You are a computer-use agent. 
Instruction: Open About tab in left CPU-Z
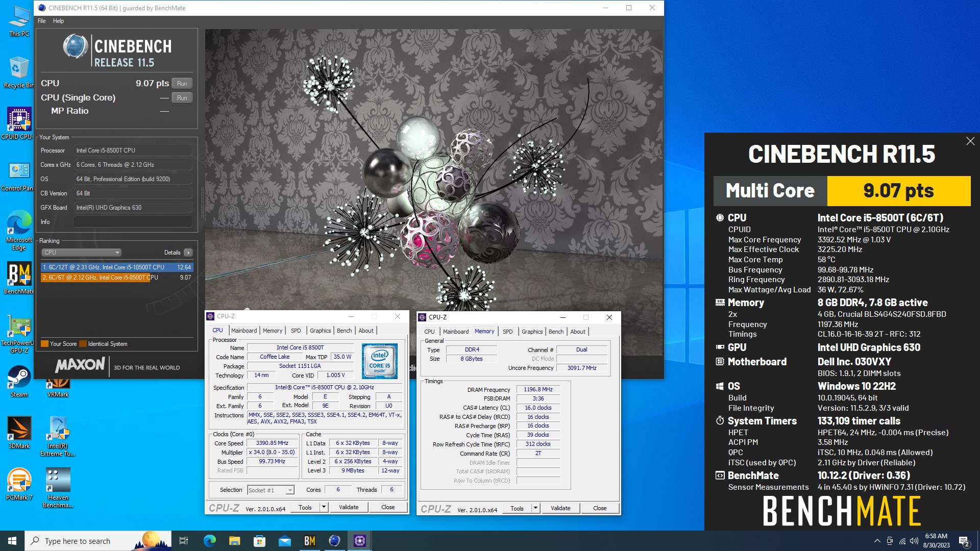click(x=366, y=331)
